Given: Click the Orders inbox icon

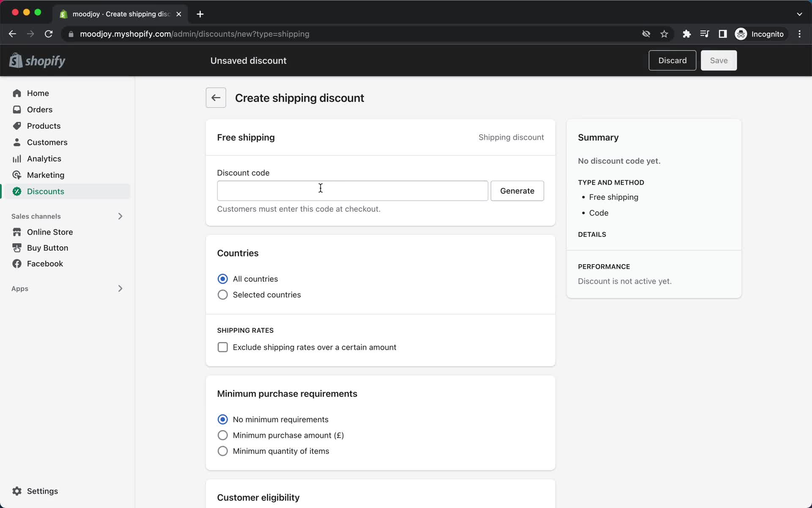Looking at the screenshot, I should click(x=17, y=110).
